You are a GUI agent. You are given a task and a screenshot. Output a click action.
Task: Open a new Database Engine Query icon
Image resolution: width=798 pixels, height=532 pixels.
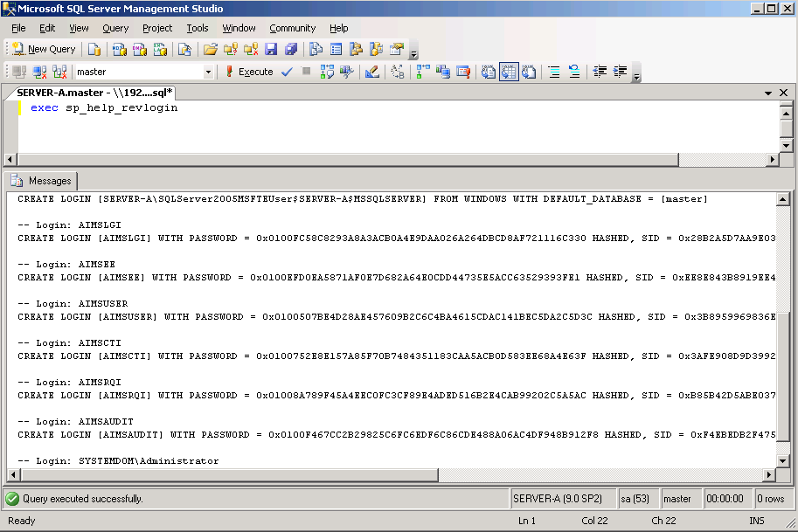(x=94, y=49)
